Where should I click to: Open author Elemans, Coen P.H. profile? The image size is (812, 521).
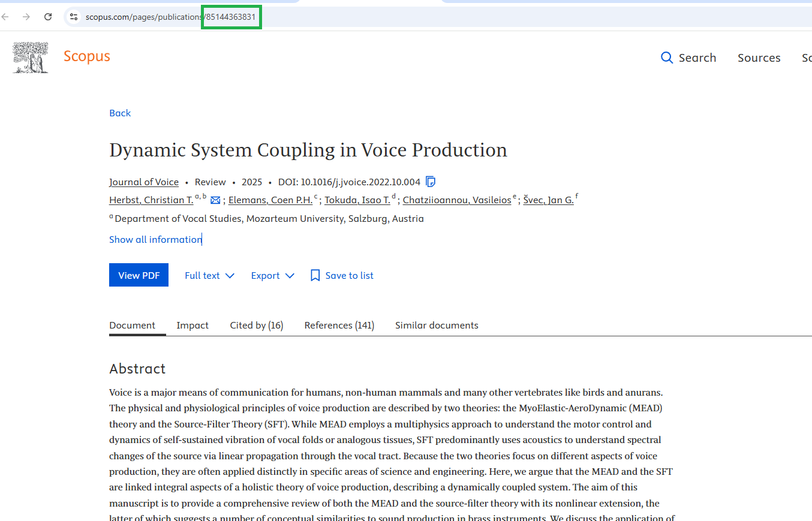click(x=270, y=200)
